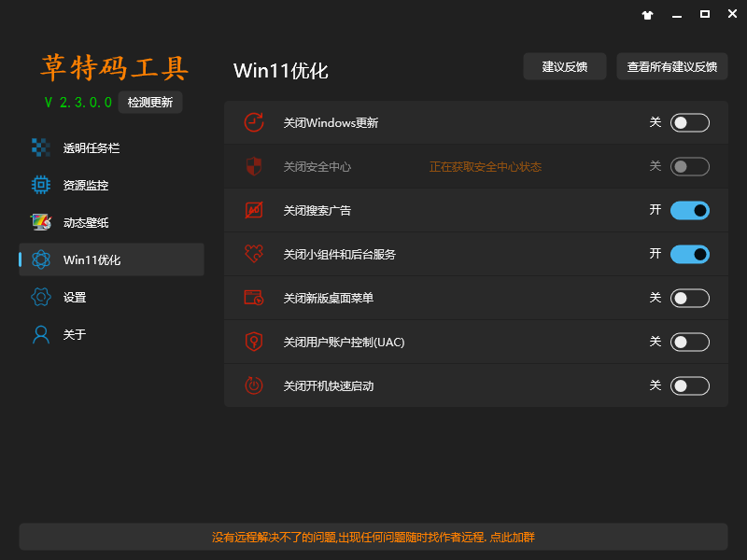
Task: Click the bottom banner link 点此加群
Action: click(512, 538)
